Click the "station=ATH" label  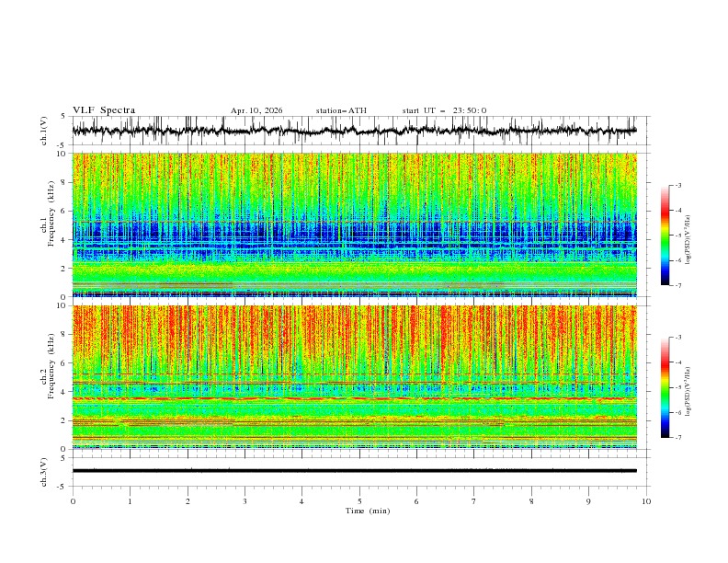point(341,110)
